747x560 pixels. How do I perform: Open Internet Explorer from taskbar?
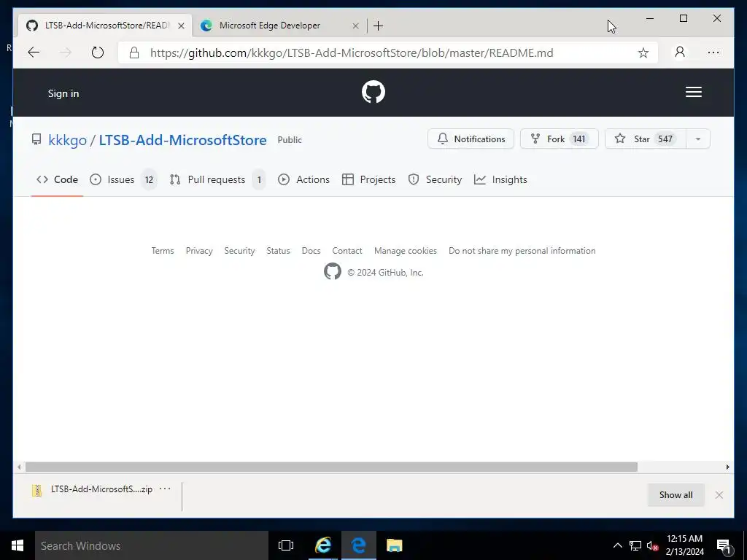click(x=323, y=545)
